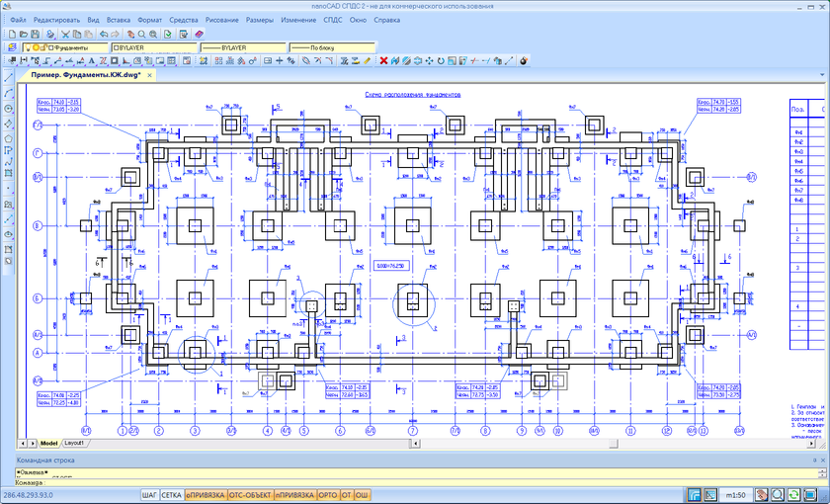Click the Save file icon

tap(34, 34)
